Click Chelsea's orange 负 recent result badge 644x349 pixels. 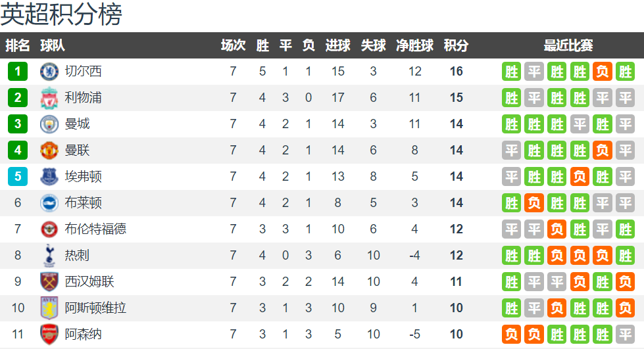[x=603, y=72]
